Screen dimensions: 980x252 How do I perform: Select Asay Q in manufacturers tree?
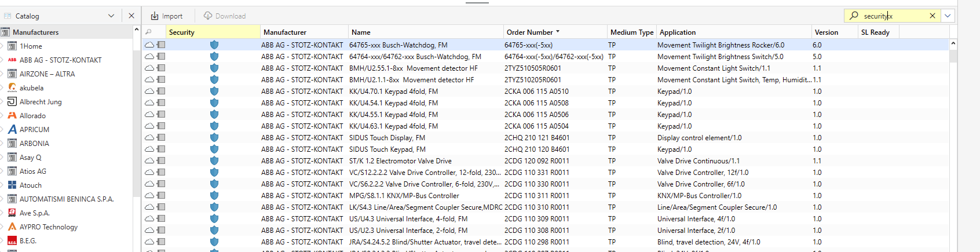click(x=30, y=158)
